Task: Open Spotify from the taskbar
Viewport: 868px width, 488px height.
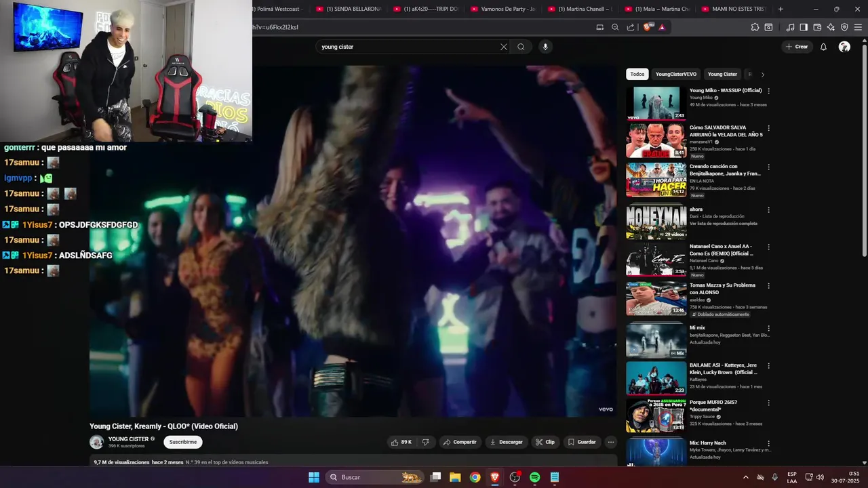Action: (x=534, y=477)
